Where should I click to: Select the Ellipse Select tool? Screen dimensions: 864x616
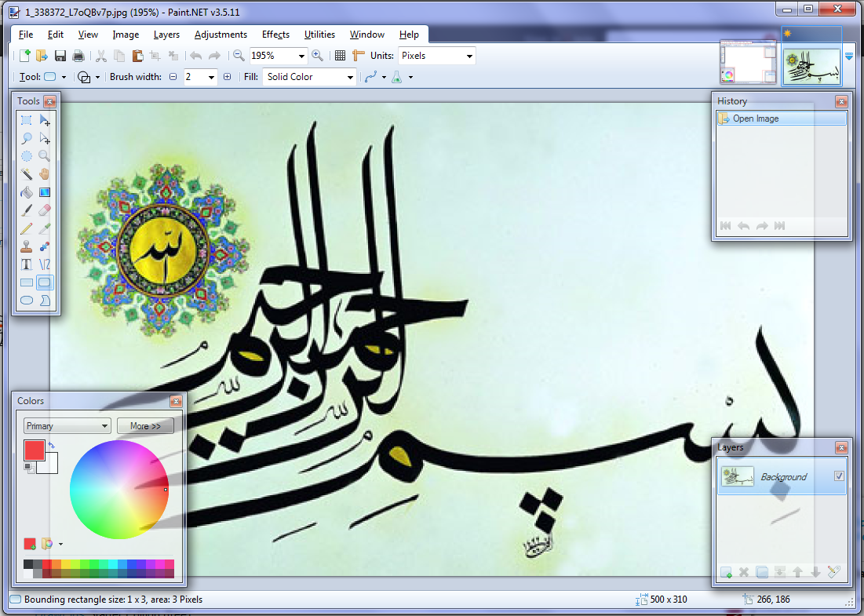[27, 156]
